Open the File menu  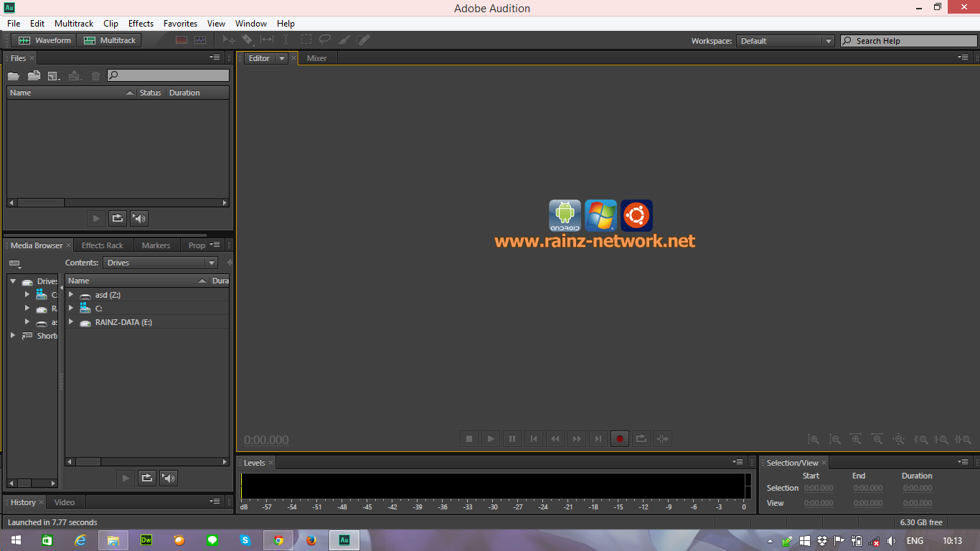coord(14,24)
